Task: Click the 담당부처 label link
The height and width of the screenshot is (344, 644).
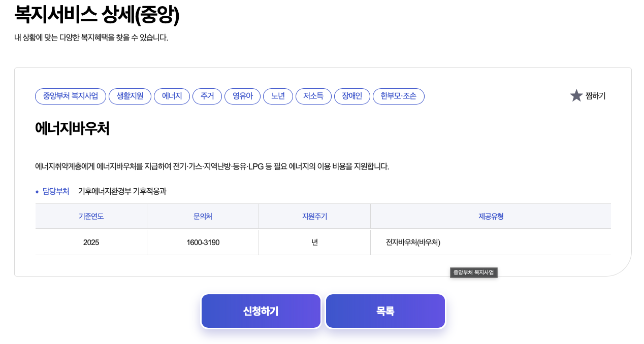Action: coord(56,192)
